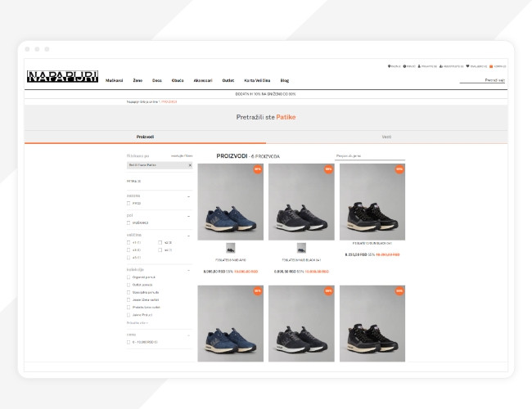Open the orange shopping cart icon

[x=491, y=66]
